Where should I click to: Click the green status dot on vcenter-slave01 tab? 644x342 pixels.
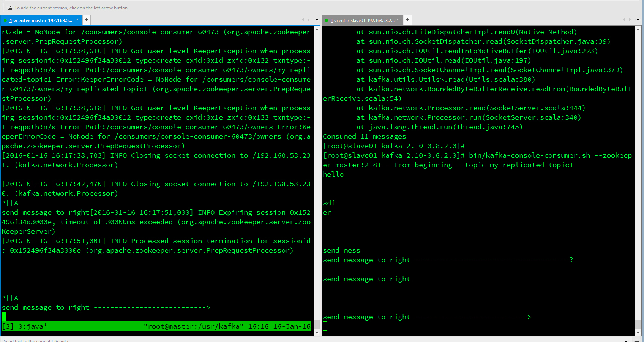[327, 21]
